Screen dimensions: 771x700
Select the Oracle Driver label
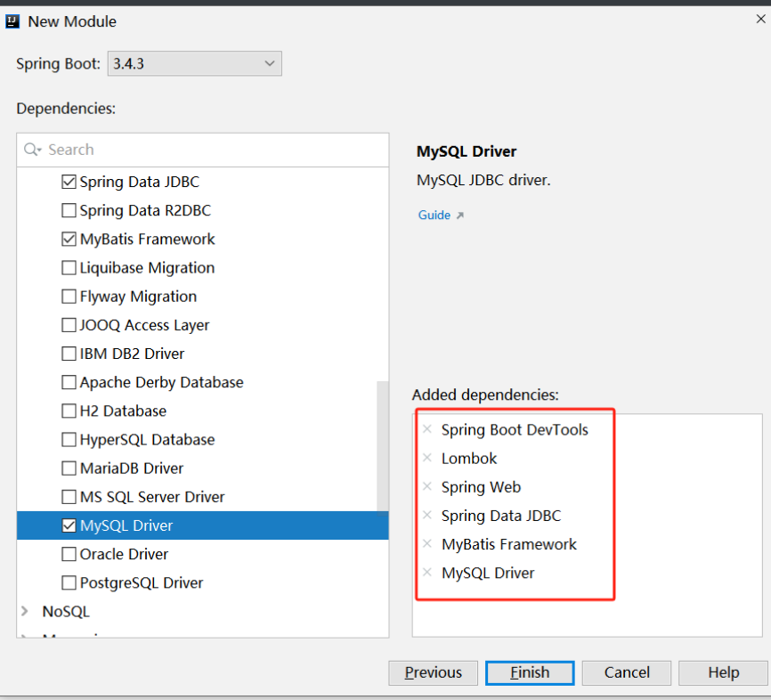click(124, 555)
